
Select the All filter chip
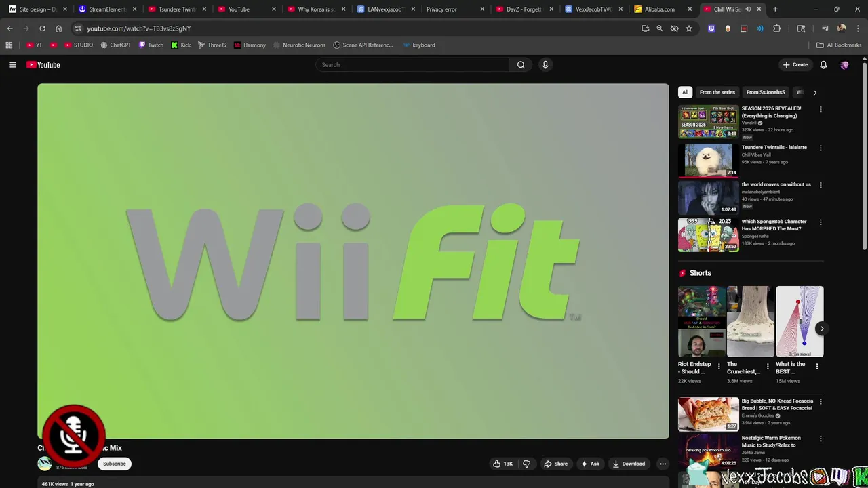pos(685,92)
